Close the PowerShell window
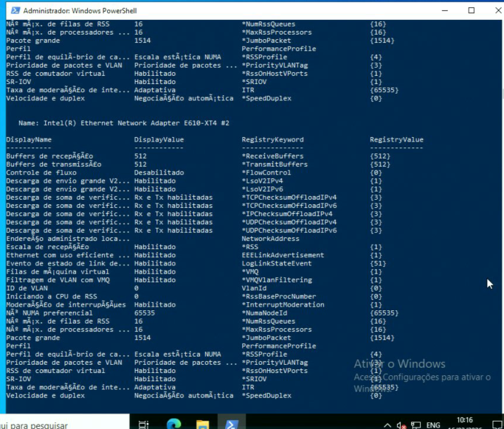Screen dimensions: 504x429 point(493,11)
